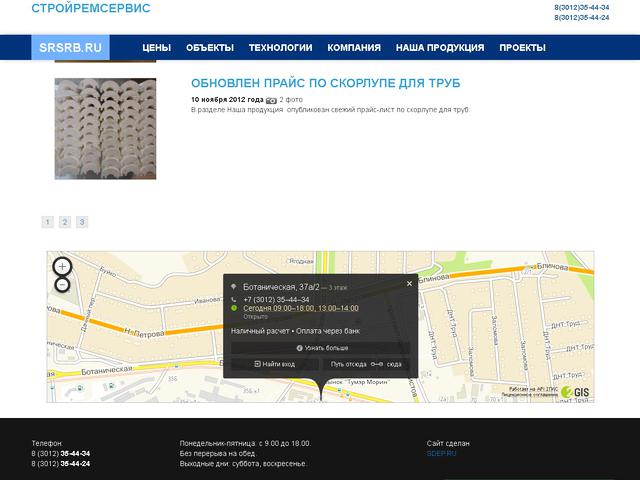Click the СТРОЙРЕМСЕРВИС site title
Screen dimensions: 640x480
tap(91, 8)
